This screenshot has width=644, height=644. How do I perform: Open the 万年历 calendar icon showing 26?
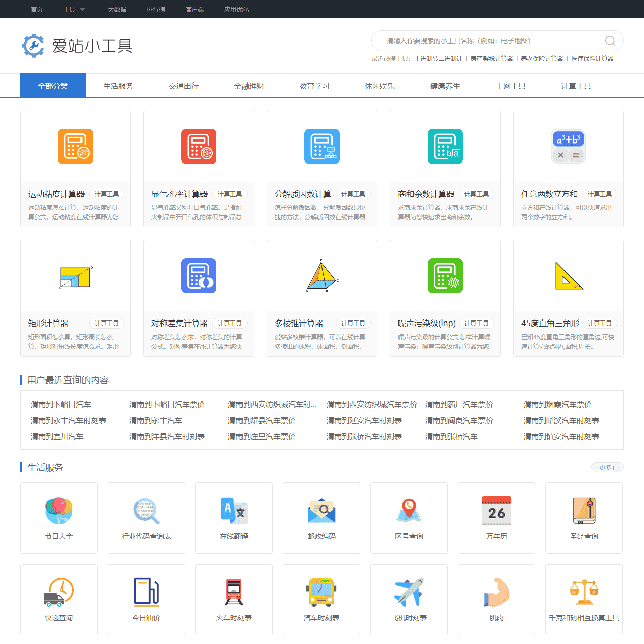496,510
